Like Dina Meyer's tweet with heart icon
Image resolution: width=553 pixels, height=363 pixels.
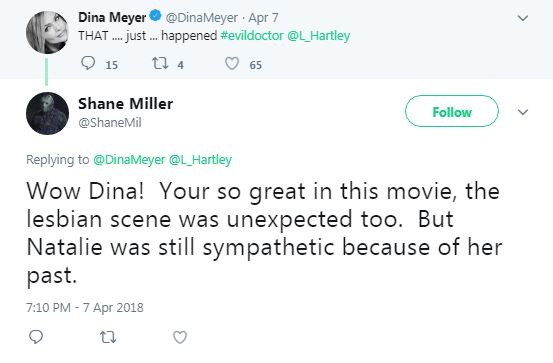point(232,64)
